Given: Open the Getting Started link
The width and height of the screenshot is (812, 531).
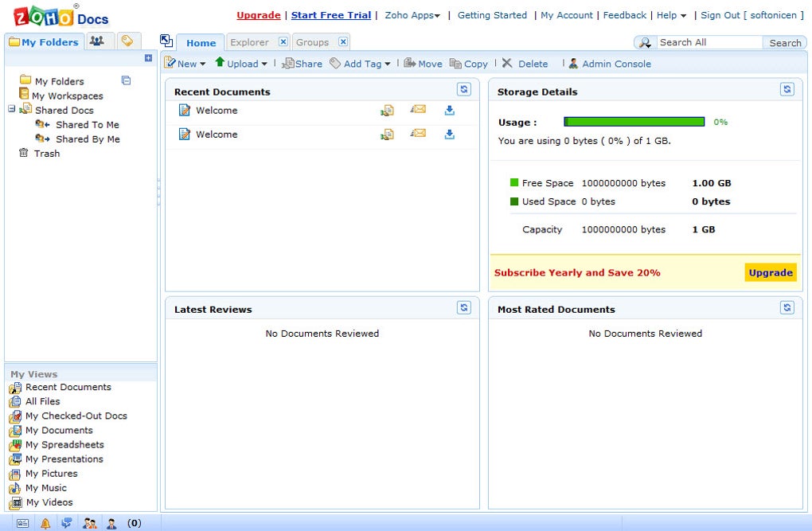Looking at the screenshot, I should coord(492,15).
